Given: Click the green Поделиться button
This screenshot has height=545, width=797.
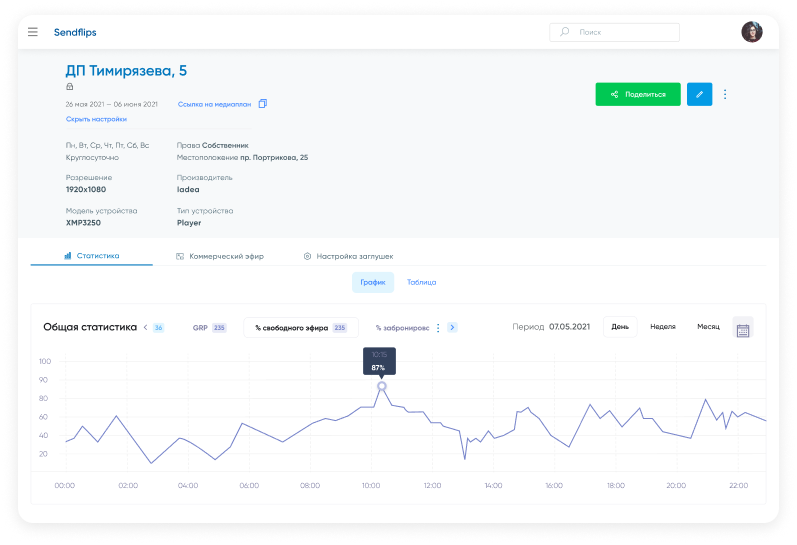Looking at the screenshot, I should click(x=638, y=94).
